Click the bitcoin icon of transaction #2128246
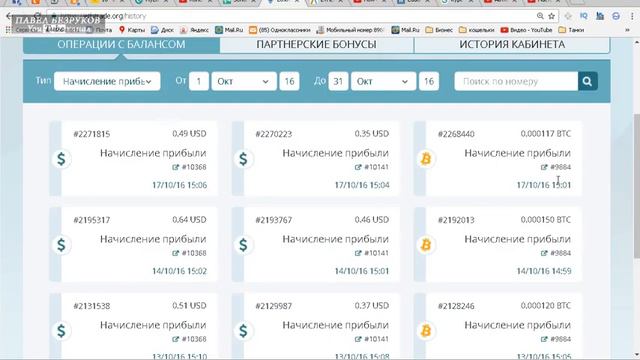 [x=426, y=331]
